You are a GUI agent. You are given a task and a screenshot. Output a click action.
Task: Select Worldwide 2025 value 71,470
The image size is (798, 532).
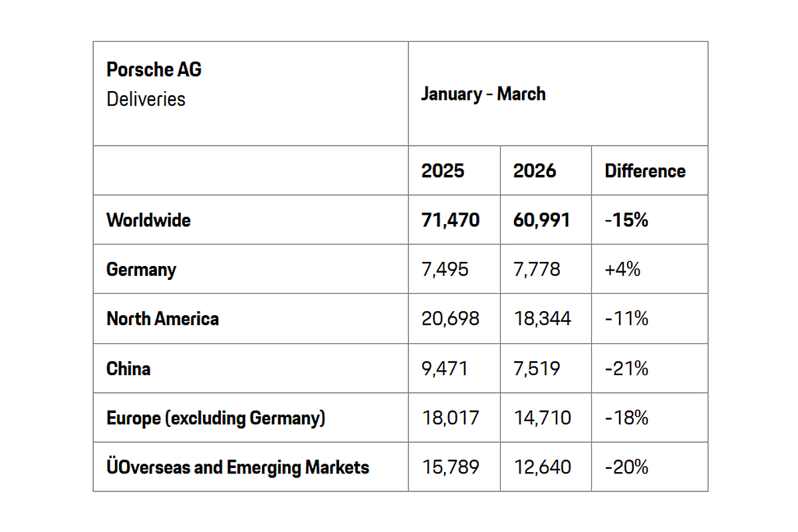click(x=450, y=220)
